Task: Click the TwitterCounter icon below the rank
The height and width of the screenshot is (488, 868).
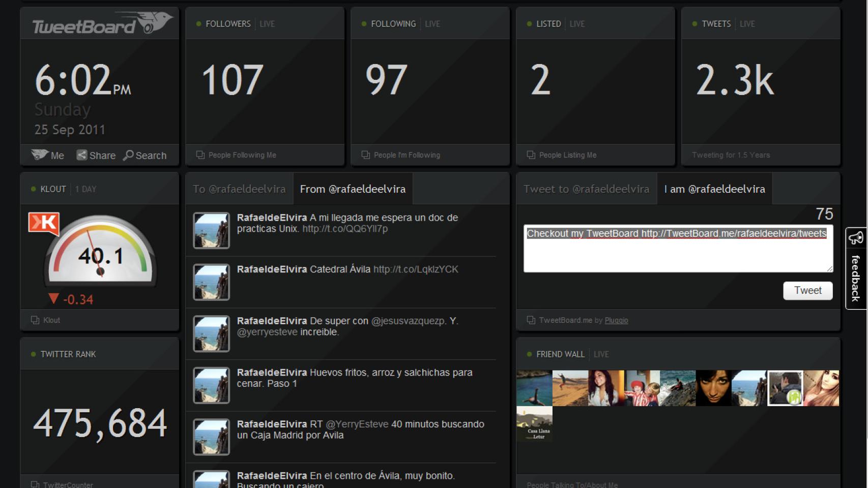Action: tap(35, 484)
